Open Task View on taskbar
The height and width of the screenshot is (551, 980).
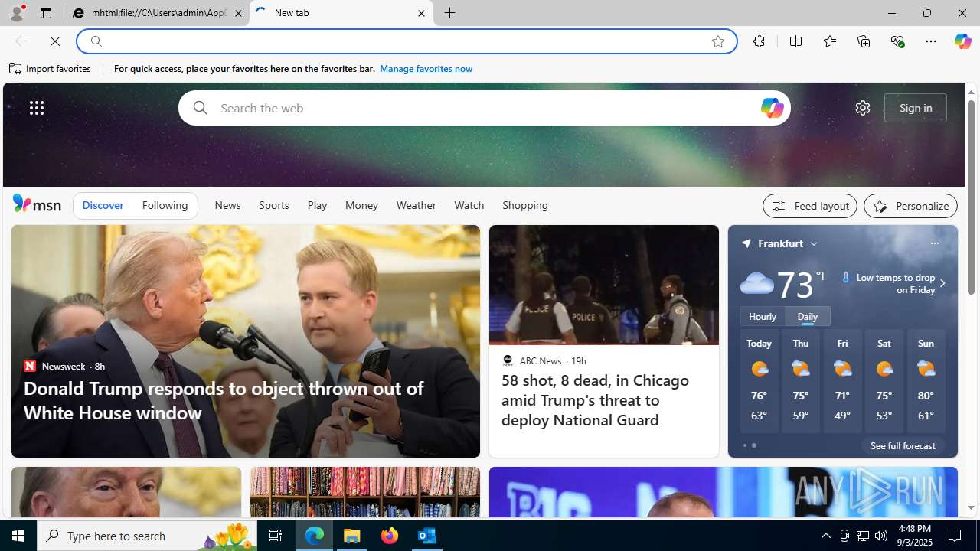[276, 536]
